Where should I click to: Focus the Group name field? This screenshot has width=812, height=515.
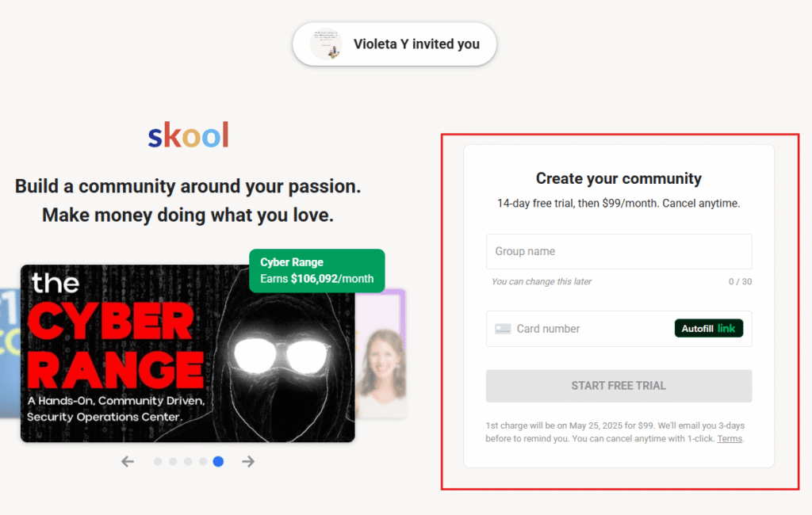(x=619, y=251)
